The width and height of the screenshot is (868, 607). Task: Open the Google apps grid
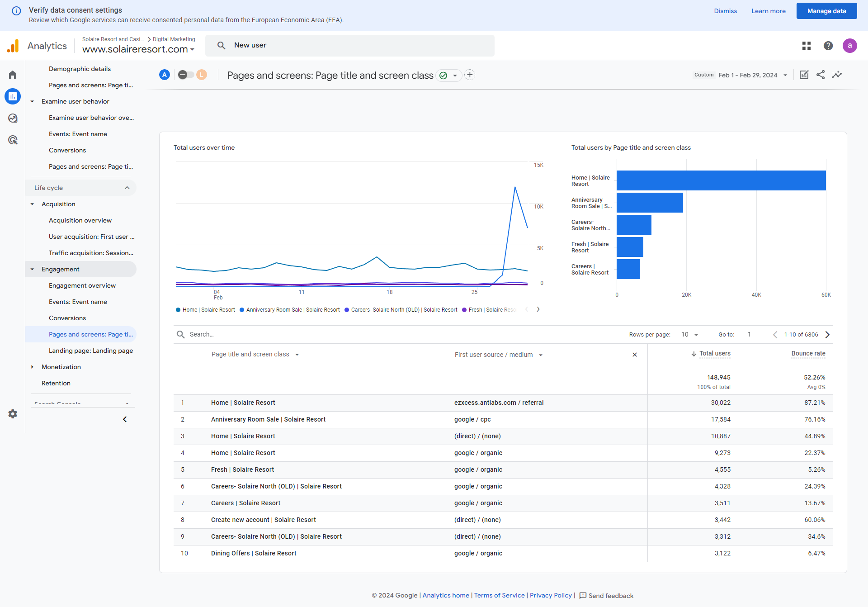pos(807,46)
